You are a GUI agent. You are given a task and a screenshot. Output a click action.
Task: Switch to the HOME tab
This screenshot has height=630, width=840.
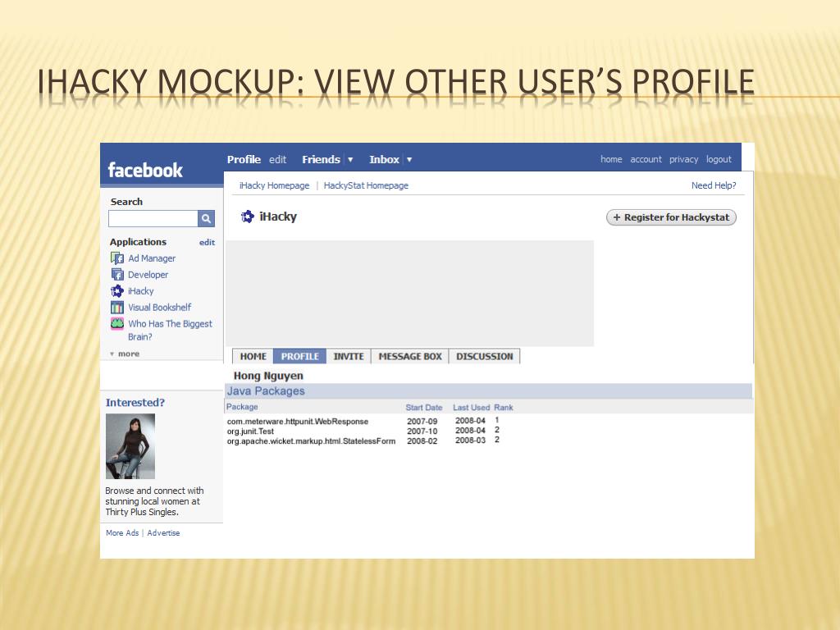253,356
